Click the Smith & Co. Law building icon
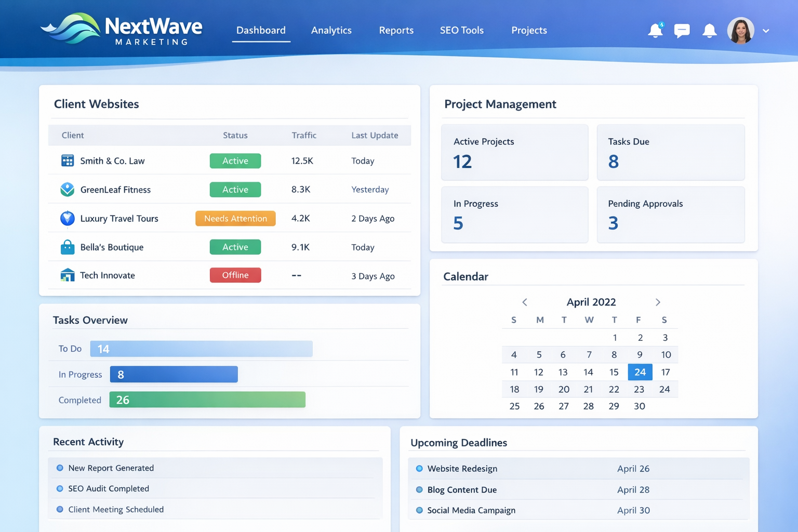This screenshot has height=532, width=798. [x=68, y=161]
